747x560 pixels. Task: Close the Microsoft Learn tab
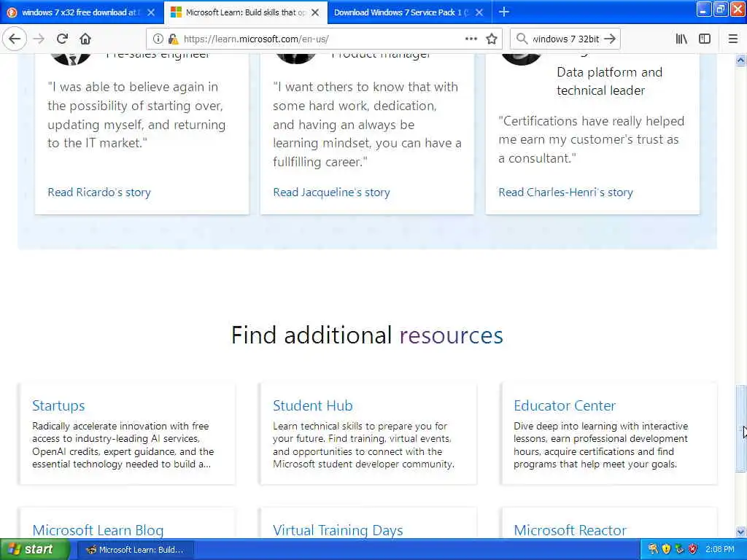point(315,12)
